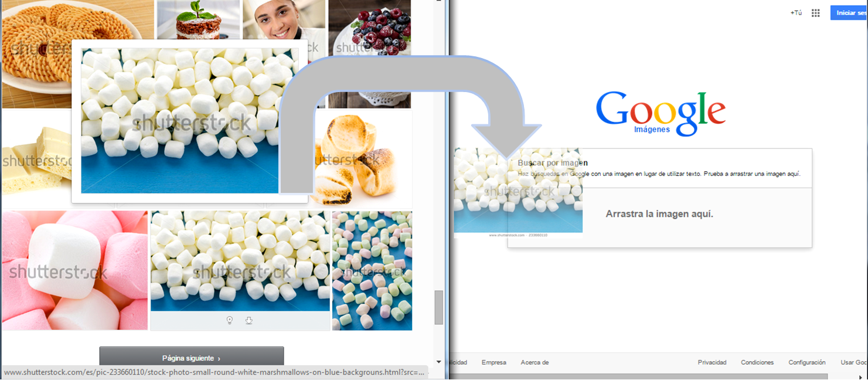Open the 'Empresa' footer link
Image resolution: width=868 pixels, height=380 pixels.
(x=493, y=362)
